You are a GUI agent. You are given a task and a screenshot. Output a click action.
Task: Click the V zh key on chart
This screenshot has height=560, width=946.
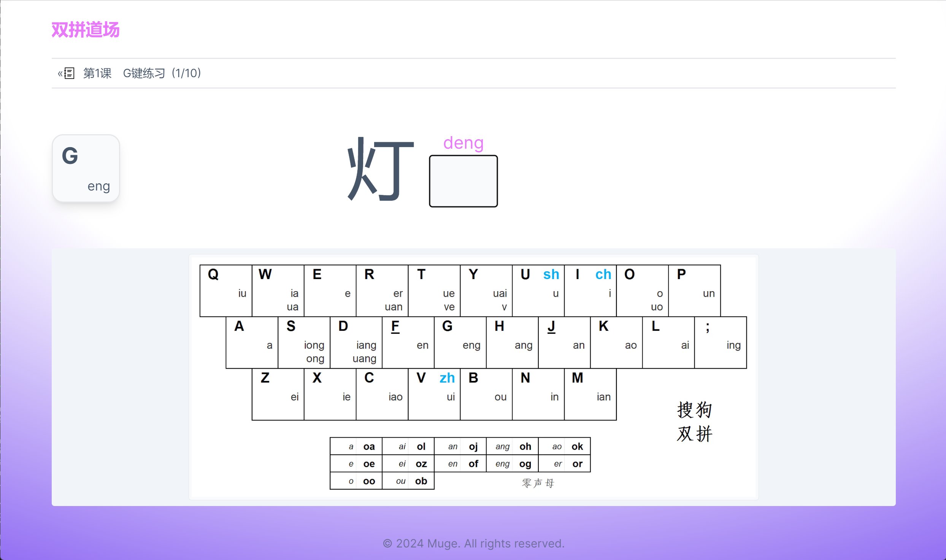434,394
